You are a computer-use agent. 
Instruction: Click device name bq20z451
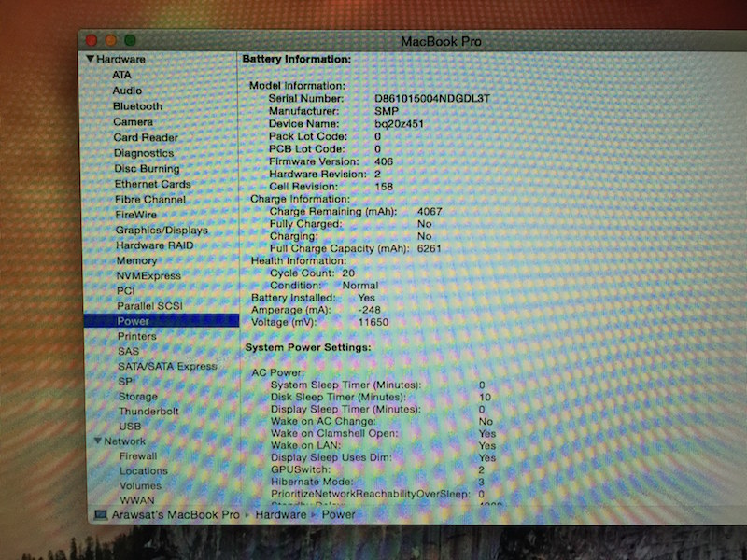(400, 124)
